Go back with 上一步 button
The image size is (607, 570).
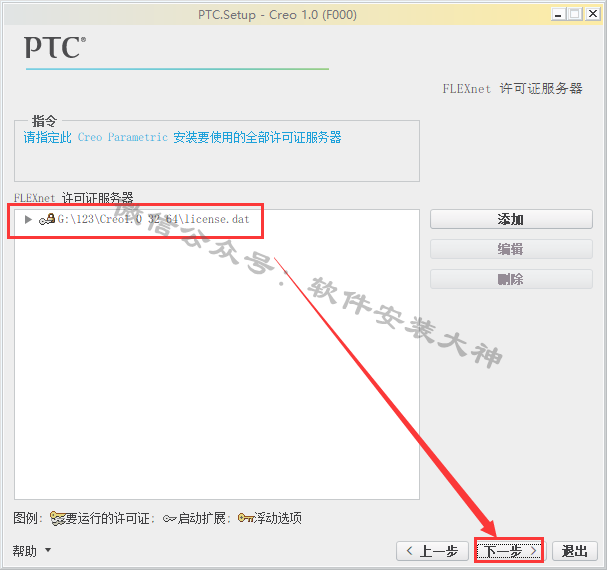pyautogui.click(x=432, y=551)
